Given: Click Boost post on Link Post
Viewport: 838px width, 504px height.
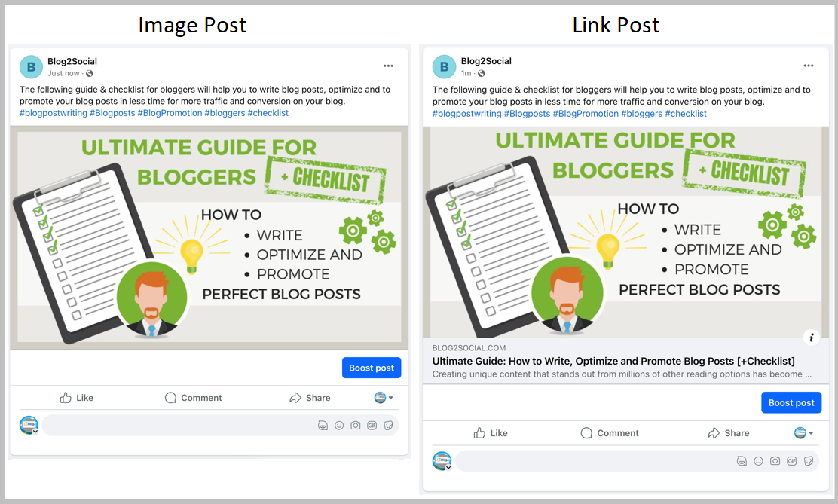Looking at the screenshot, I should click(791, 402).
